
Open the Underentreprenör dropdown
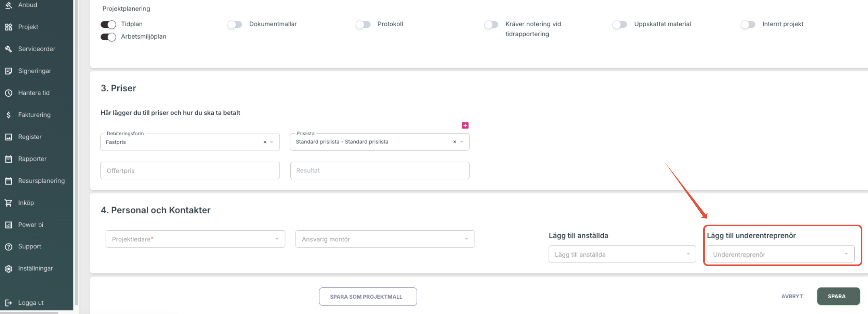(x=780, y=254)
